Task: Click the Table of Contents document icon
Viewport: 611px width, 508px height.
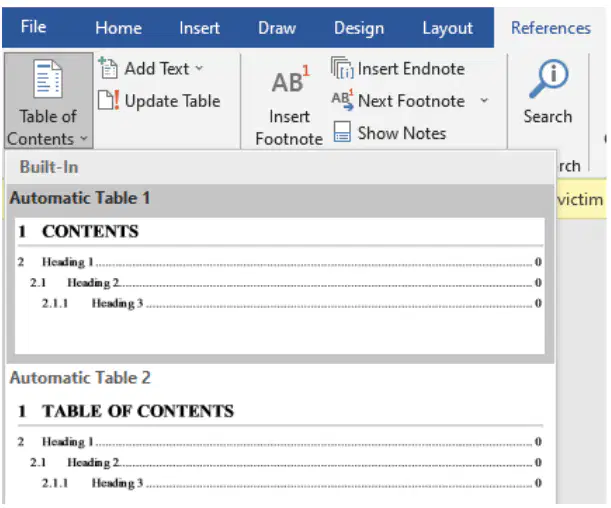Action: [x=48, y=79]
